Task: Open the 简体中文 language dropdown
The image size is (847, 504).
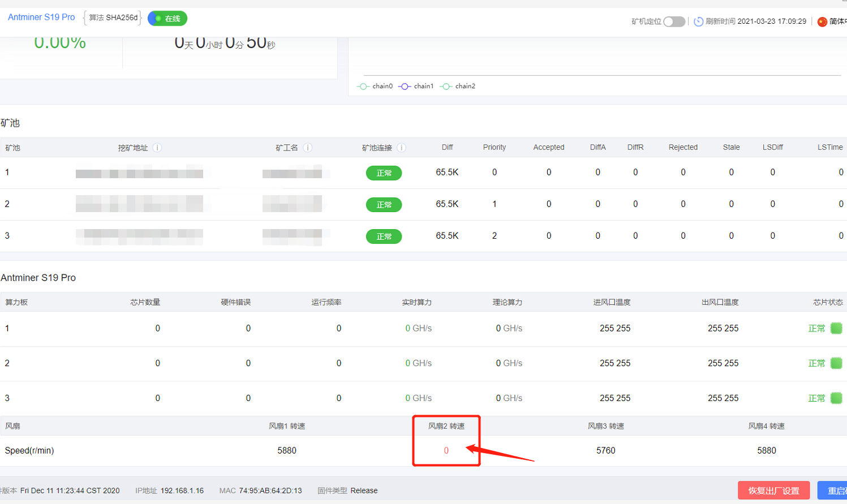Action: tap(837, 21)
